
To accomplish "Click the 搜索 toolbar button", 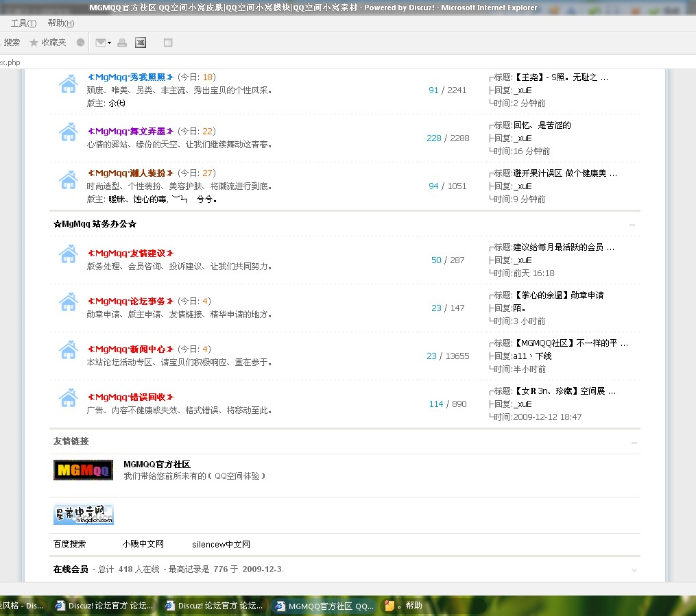I will coord(12,42).
